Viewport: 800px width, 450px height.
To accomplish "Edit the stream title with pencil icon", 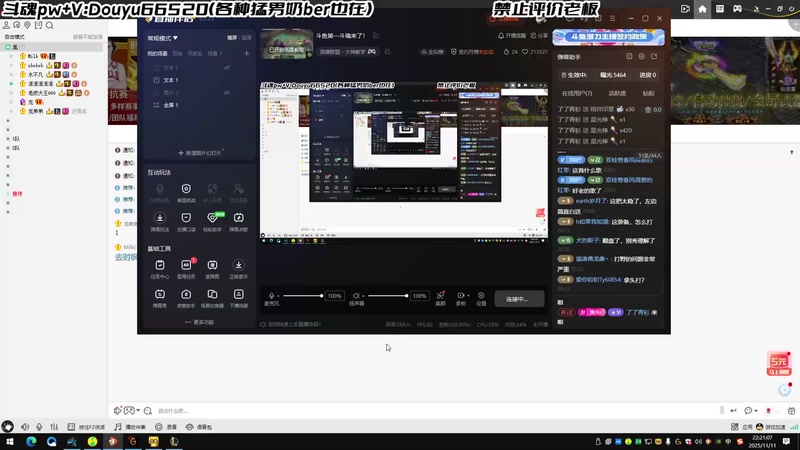I will (x=376, y=35).
